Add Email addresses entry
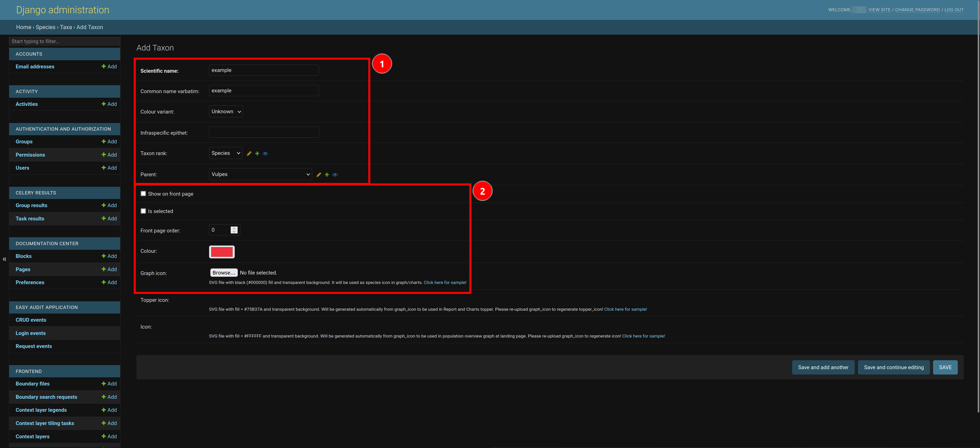Viewport: 980px width, 448px height. click(109, 67)
